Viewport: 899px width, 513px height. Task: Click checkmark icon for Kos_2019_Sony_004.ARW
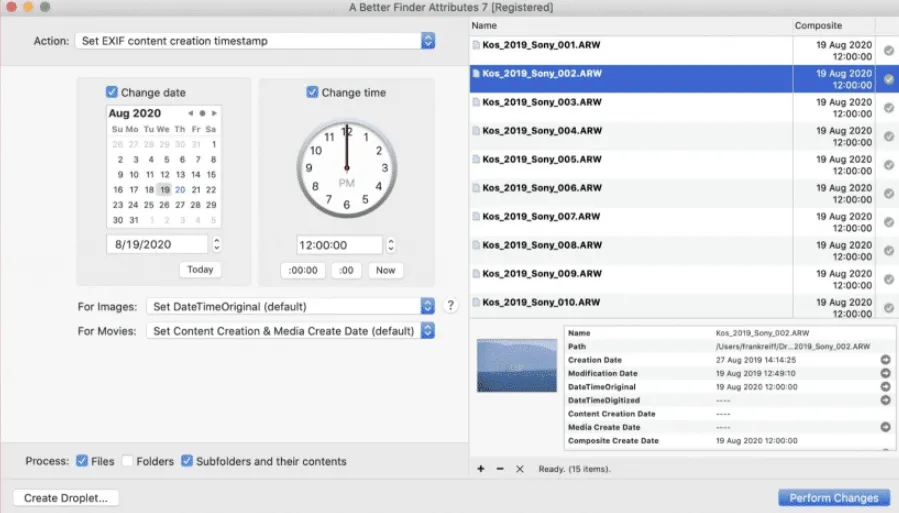click(889, 136)
